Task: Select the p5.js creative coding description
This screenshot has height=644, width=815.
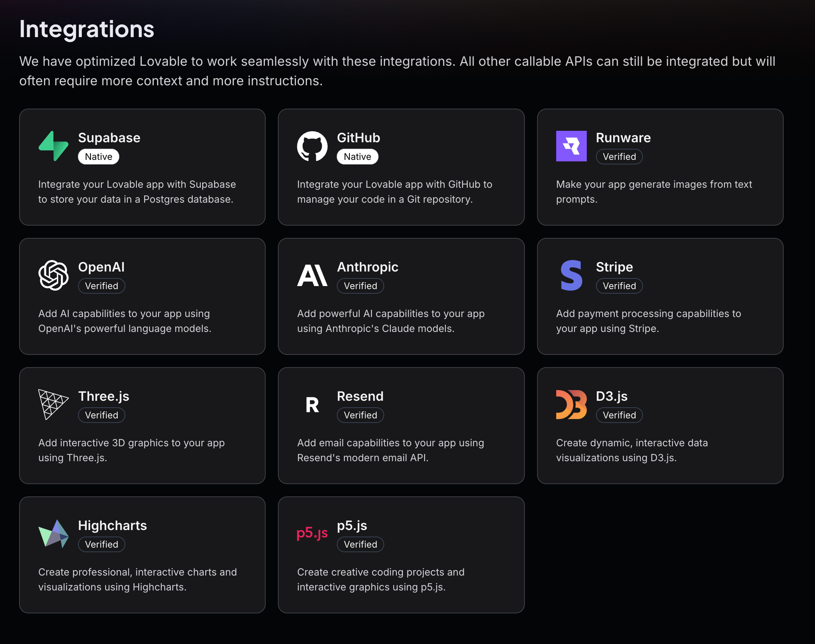Action: (x=381, y=580)
